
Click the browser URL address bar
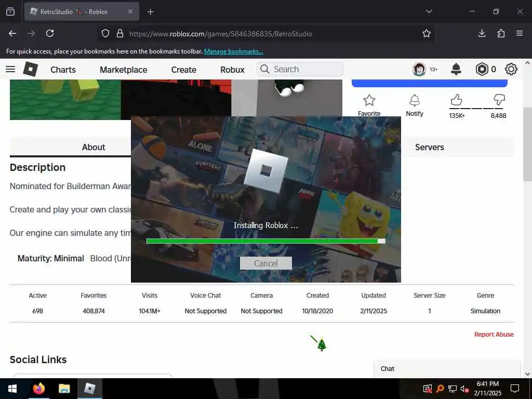coord(265,33)
